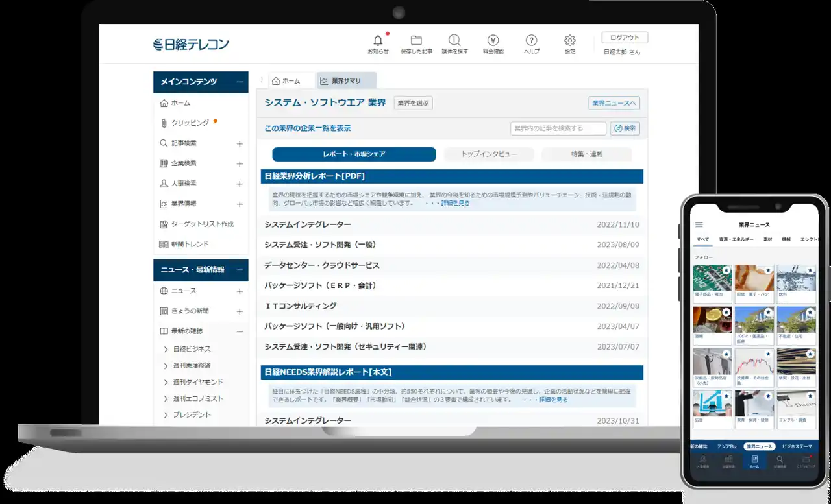Expand 業界情報 with its plus sign
The width and height of the screenshot is (831, 504).
[240, 204]
